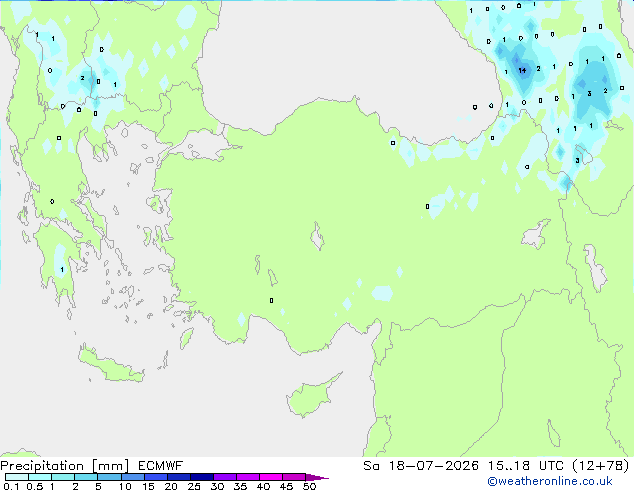Click the (12+78) forecast hour label
The height and width of the screenshot is (490, 634).
(x=601, y=466)
